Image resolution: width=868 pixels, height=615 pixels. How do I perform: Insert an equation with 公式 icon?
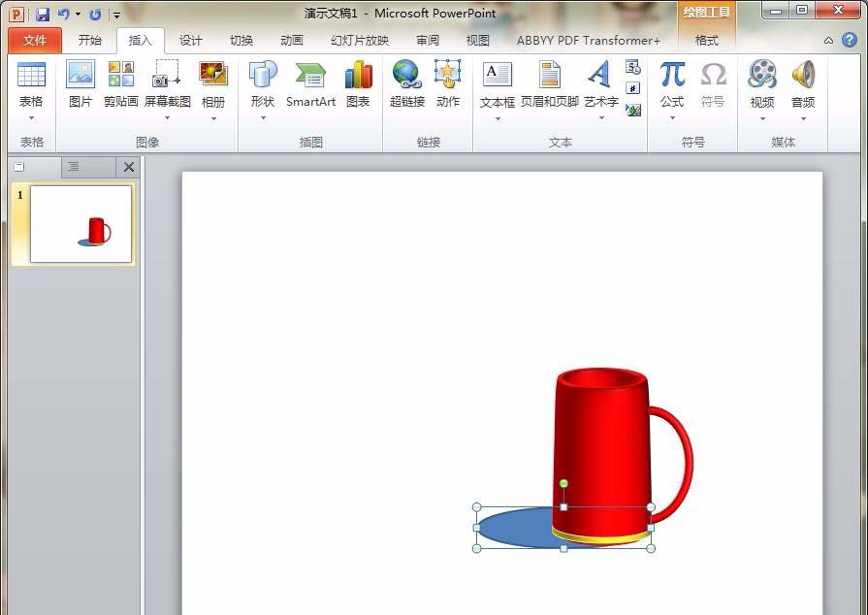point(672,75)
